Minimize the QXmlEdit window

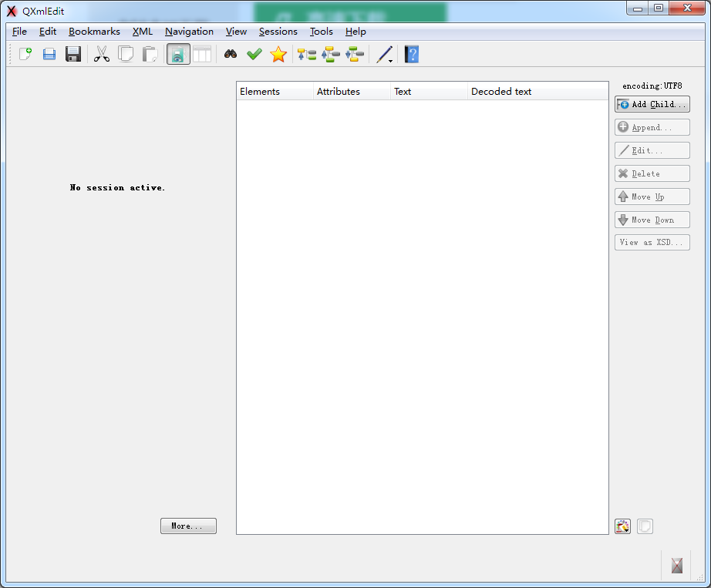(x=638, y=8)
